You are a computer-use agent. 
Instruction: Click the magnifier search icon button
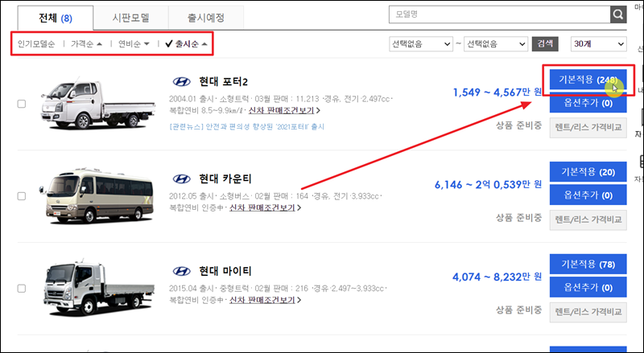[618, 14]
